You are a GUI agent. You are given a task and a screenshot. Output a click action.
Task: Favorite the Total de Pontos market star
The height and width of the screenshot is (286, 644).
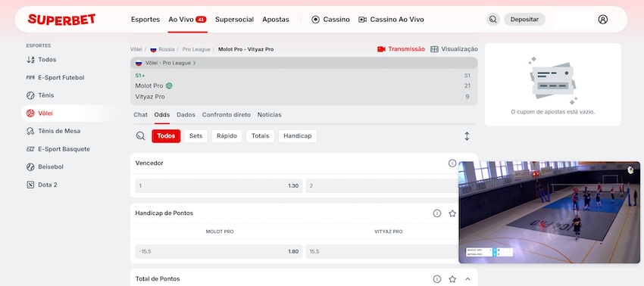tap(452, 279)
